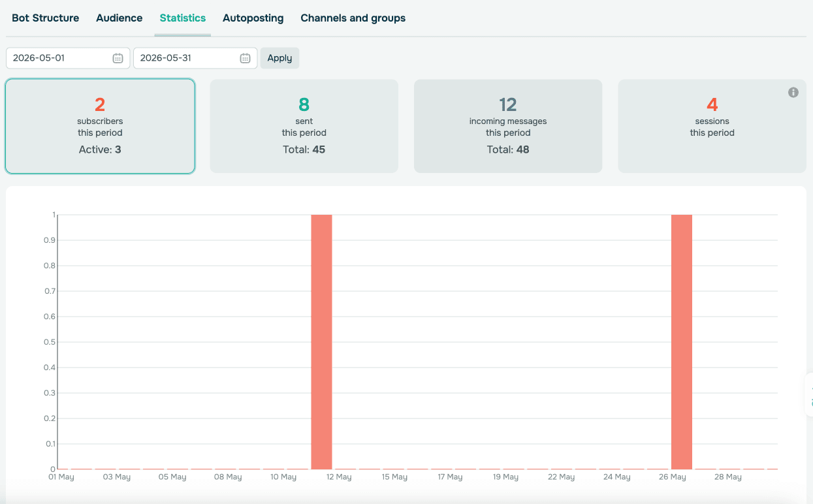Select the Statistics tab

[183, 18]
